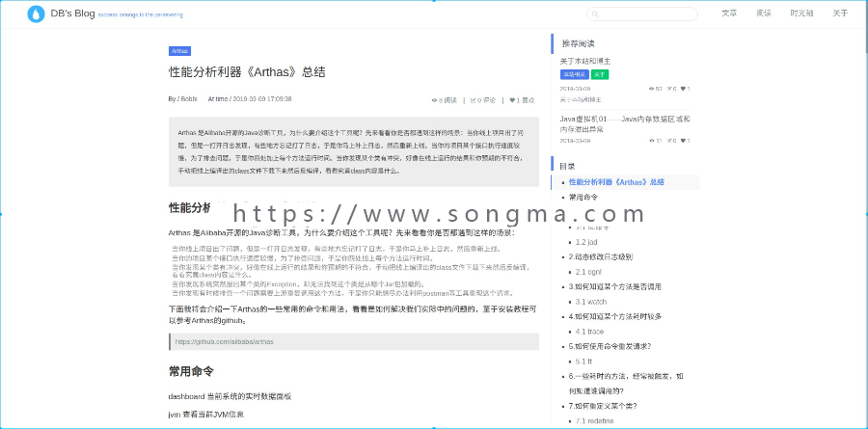This screenshot has height=429, width=868.
Task: Jump to 3.1 watch in contents
Action: click(591, 302)
